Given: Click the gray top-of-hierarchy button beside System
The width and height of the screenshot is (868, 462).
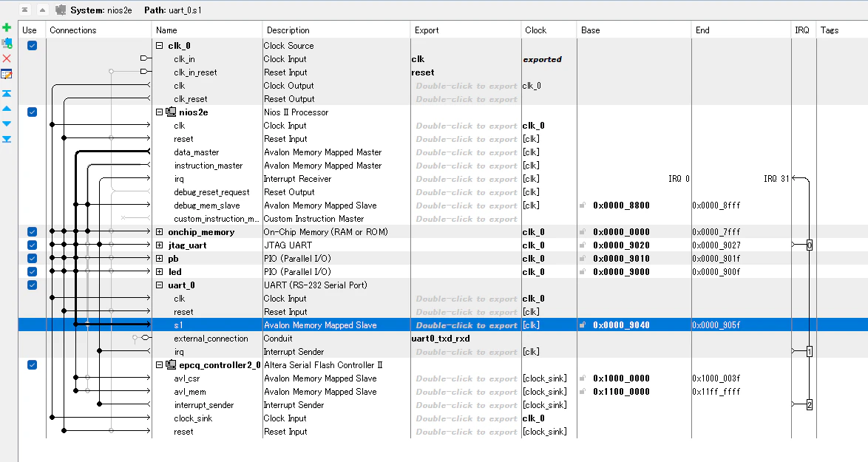Looking at the screenshot, I should click(x=25, y=10).
